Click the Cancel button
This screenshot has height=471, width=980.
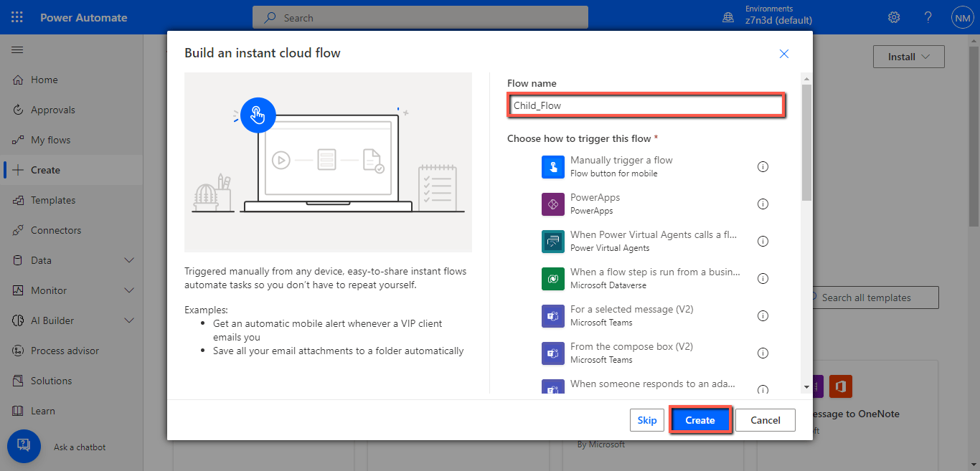pyautogui.click(x=765, y=420)
